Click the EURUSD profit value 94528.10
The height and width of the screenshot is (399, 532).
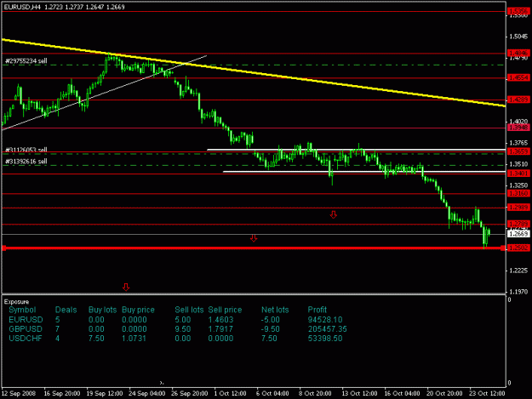pyautogui.click(x=325, y=320)
